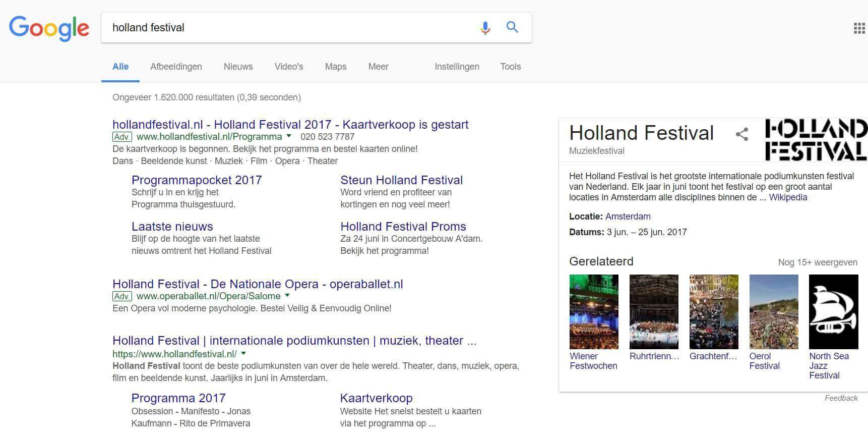Screen dimensions: 868x436
Task: Open the Programma 2017 sitelink
Action: (x=178, y=398)
